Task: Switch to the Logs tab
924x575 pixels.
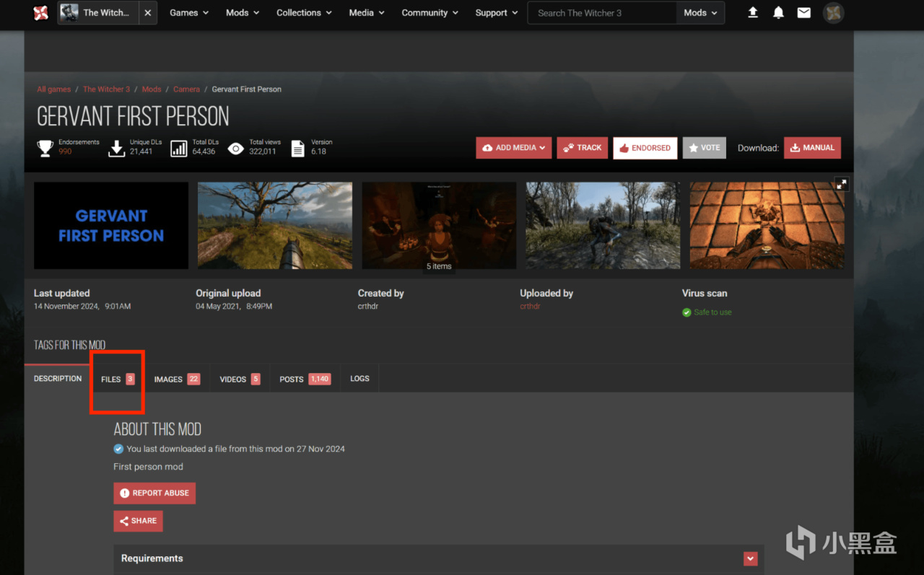Action: point(359,379)
